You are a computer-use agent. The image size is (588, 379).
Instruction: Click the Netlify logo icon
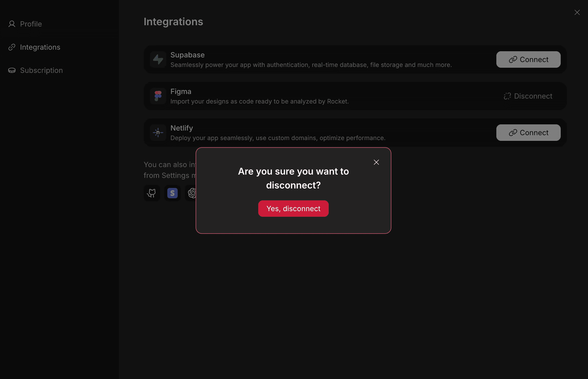click(158, 133)
